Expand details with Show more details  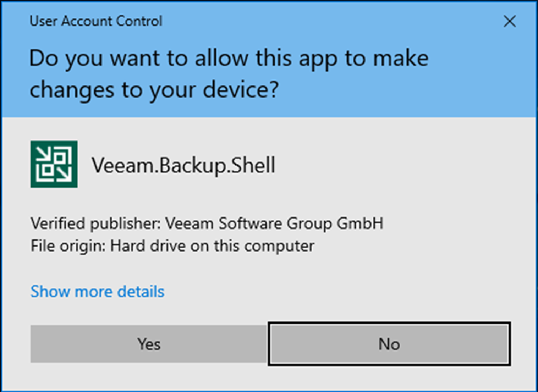pos(97,291)
